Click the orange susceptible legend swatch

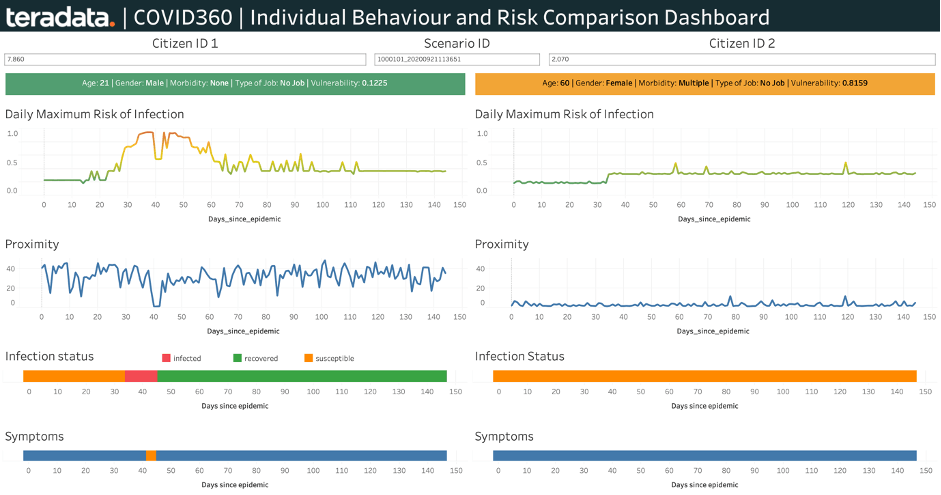tap(308, 358)
